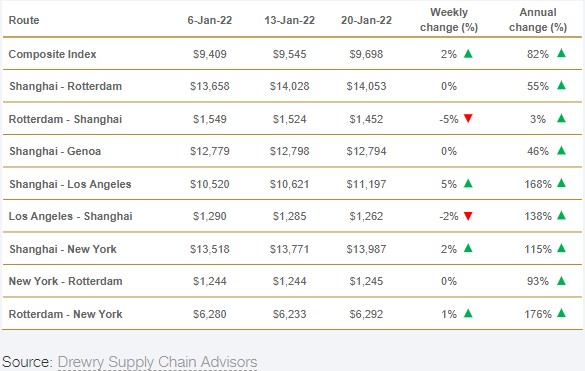Click the Rotterdam - New York route label
Screen dimensions: 585x371
point(65,314)
